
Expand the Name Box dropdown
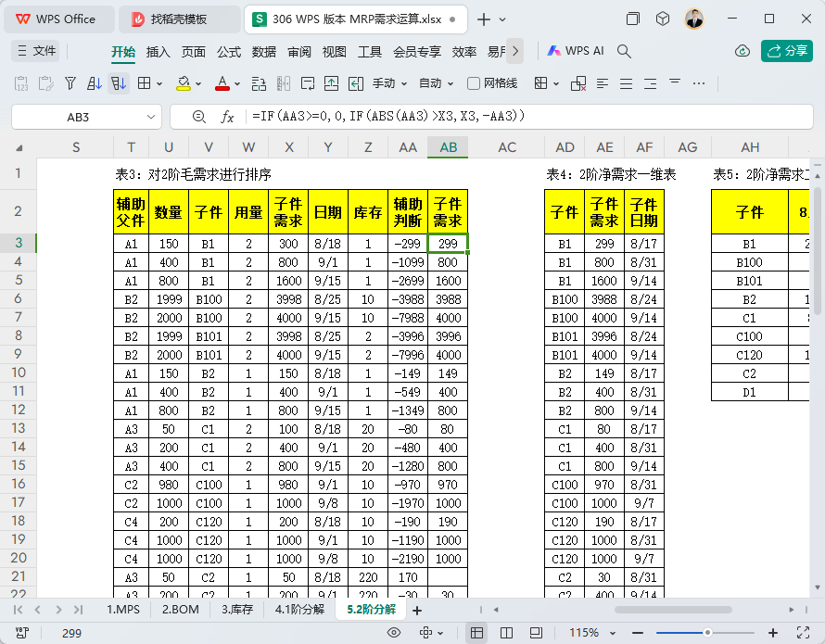(x=151, y=117)
